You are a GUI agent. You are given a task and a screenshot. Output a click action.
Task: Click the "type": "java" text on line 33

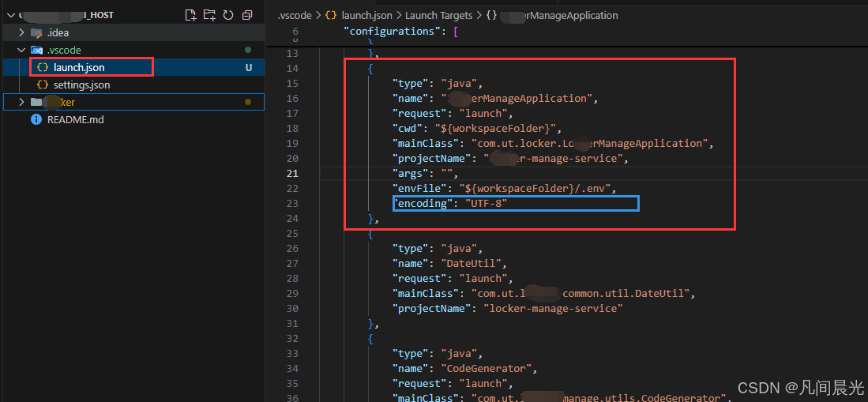click(438, 353)
